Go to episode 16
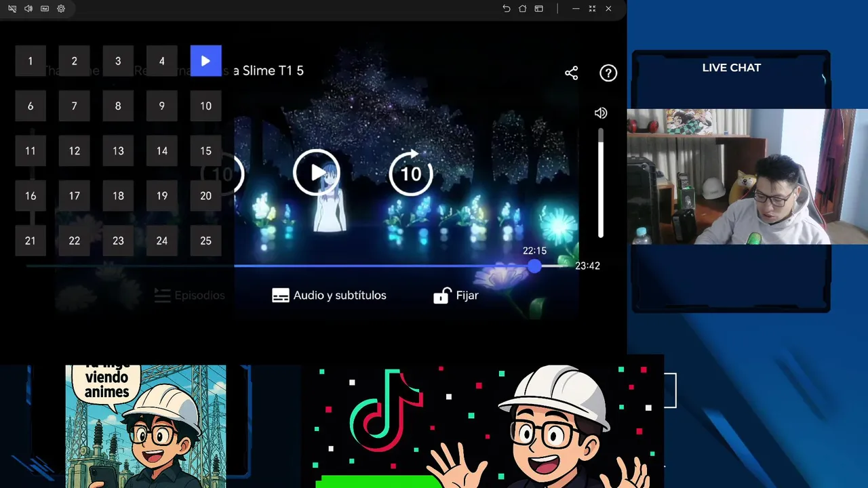This screenshot has width=868, height=488. coord(31,196)
